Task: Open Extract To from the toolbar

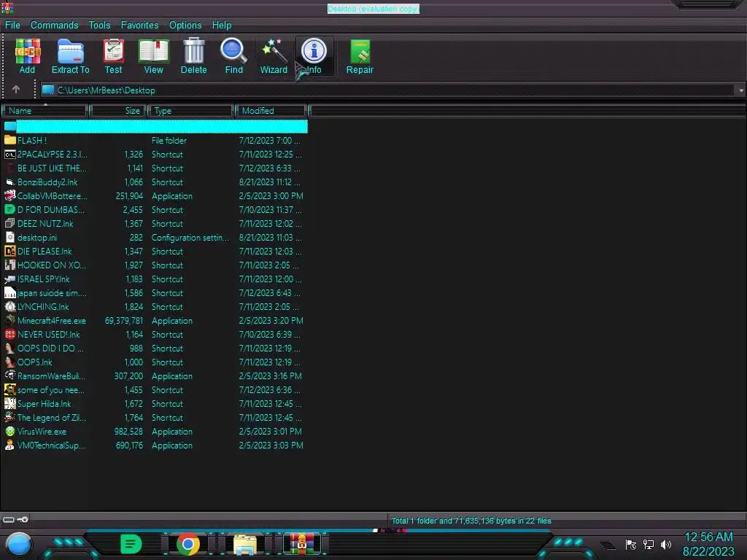Action: pos(71,56)
